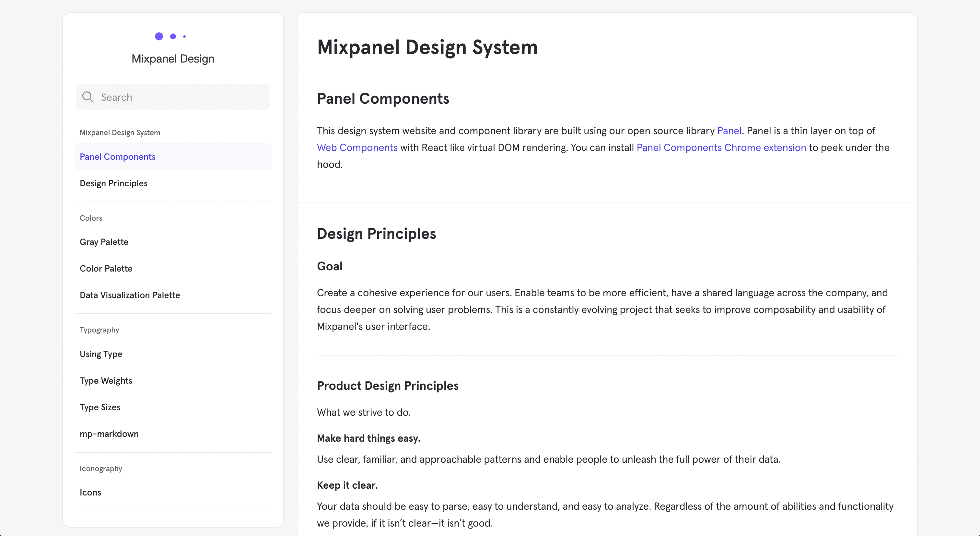Click the Mixpanel Design System sidebar label
The width and height of the screenshot is (980, 536).
pos(120,133)
